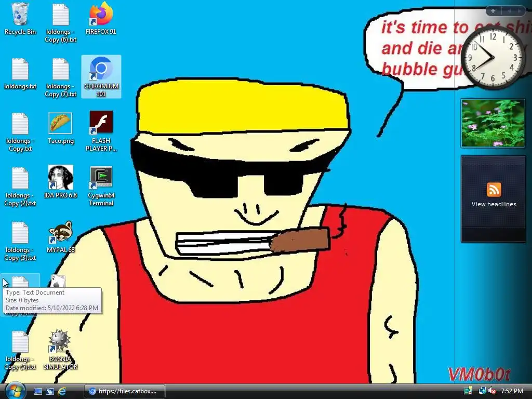The height and width of the screenshot is (399, 532).
Task: Click the sidebar previous gadgets arrow
Action: (x=509, y=11)
